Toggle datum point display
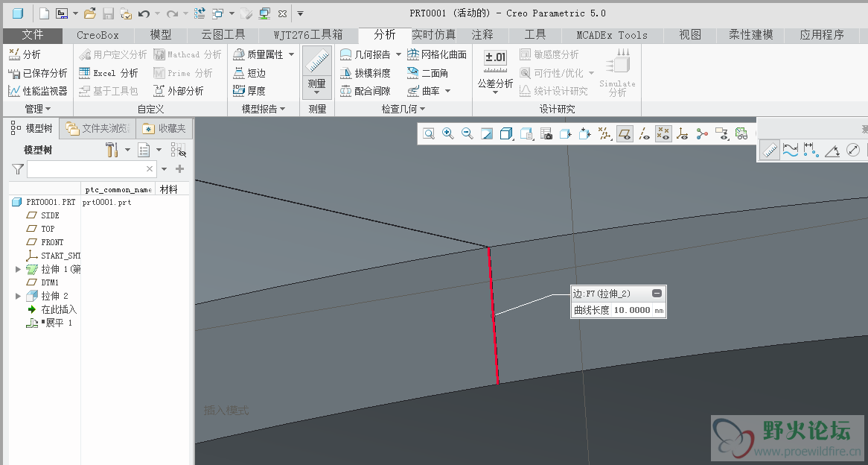The width and height of the screenshot is (868, 465). [x=663, y=133]
